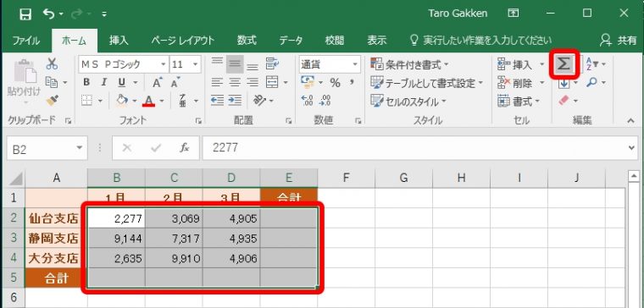Toggle center alignment button
Viewport: 644px width, 308px height.
click(x=235, y=82)
